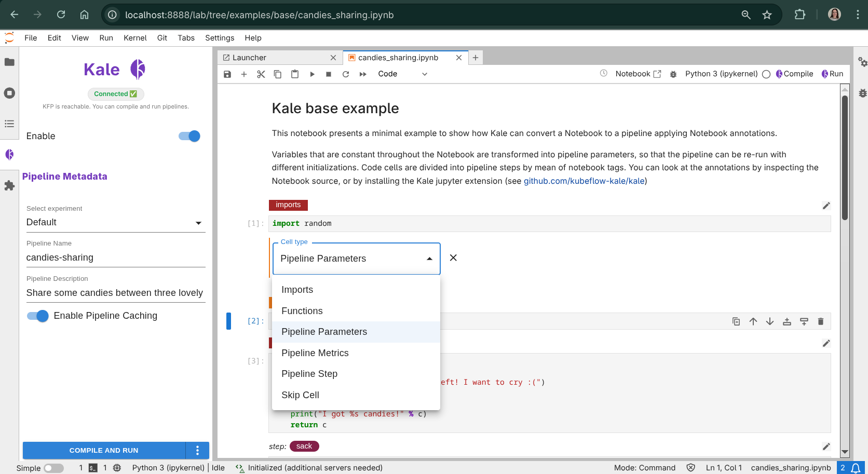Edit imports cell tags with pencil icon
The image size is (868, 474).
pos(826,206)
